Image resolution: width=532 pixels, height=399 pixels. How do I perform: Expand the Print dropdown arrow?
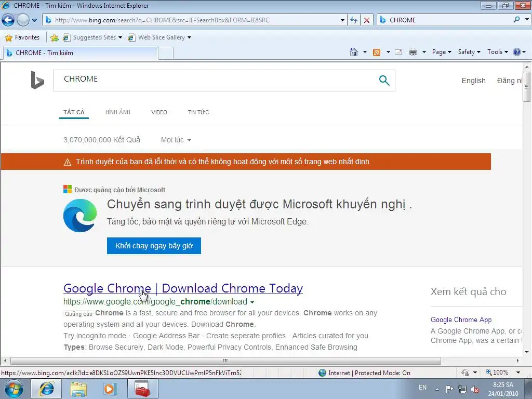(424, 52)
